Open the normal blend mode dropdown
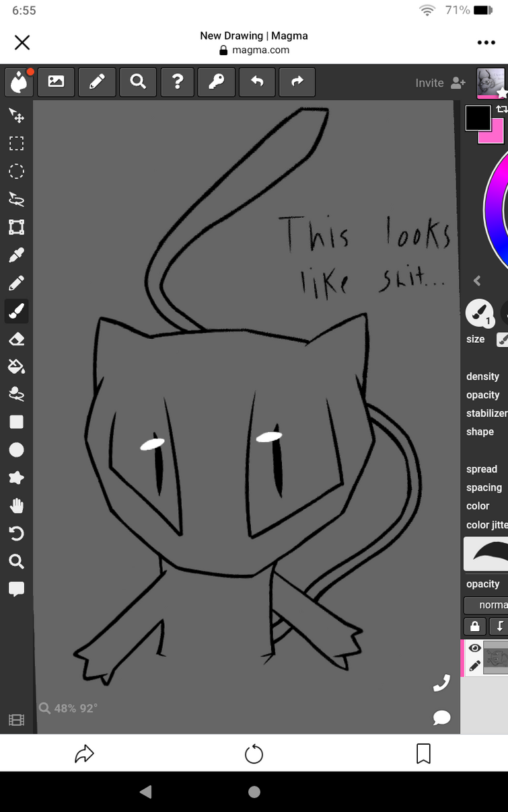Screen dimensions: 508x812 (486, 605)
